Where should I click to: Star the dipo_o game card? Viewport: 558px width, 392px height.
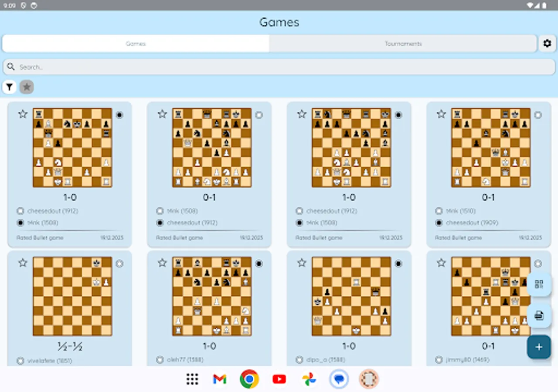(301, 263)
